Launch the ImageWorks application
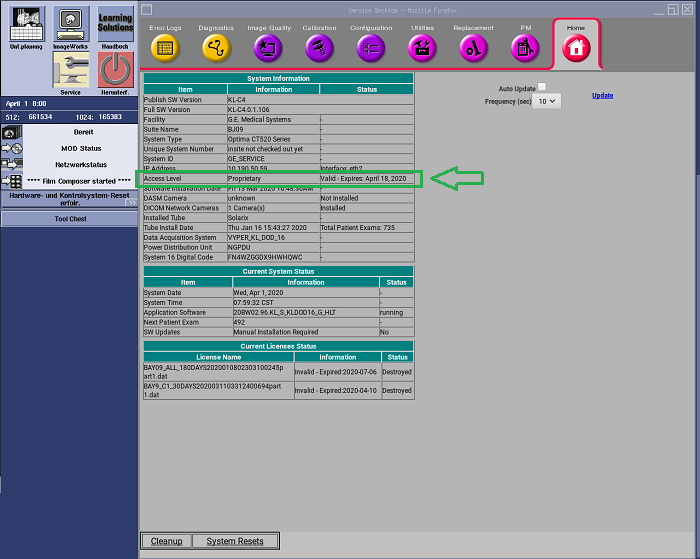This screenshot has width=700, height=559. [68, 25]
